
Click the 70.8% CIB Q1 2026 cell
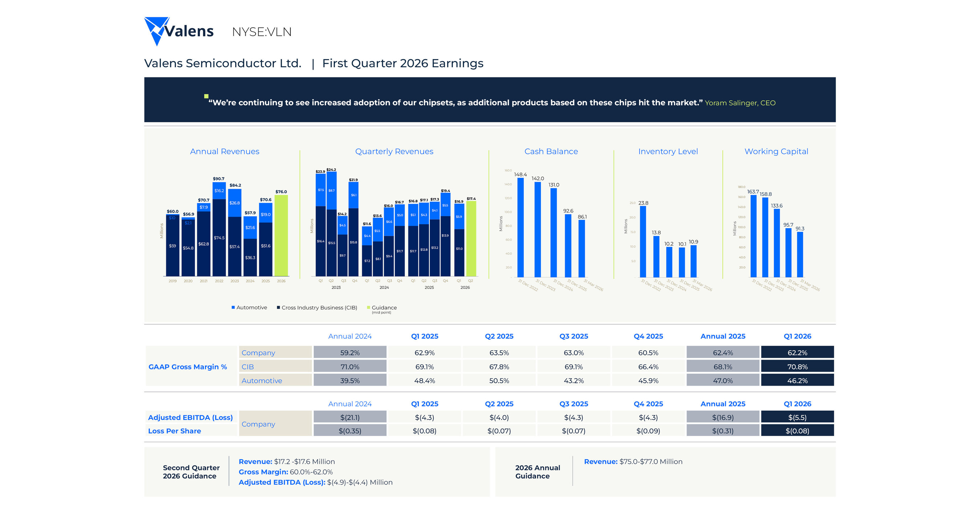797,366
